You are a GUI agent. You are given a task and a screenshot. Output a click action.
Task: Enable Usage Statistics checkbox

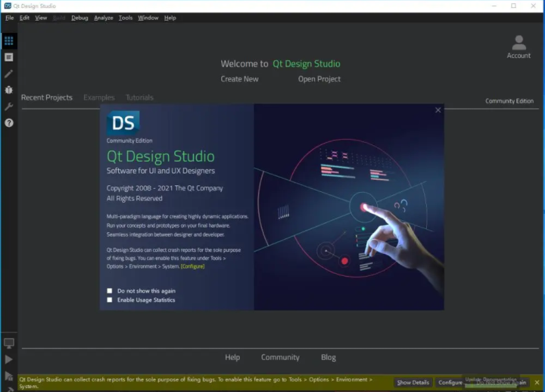pos(110,300)
